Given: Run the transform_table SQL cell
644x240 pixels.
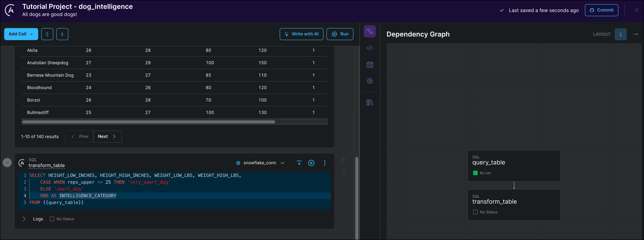Looking at the screenshot, I should (311, 163).
